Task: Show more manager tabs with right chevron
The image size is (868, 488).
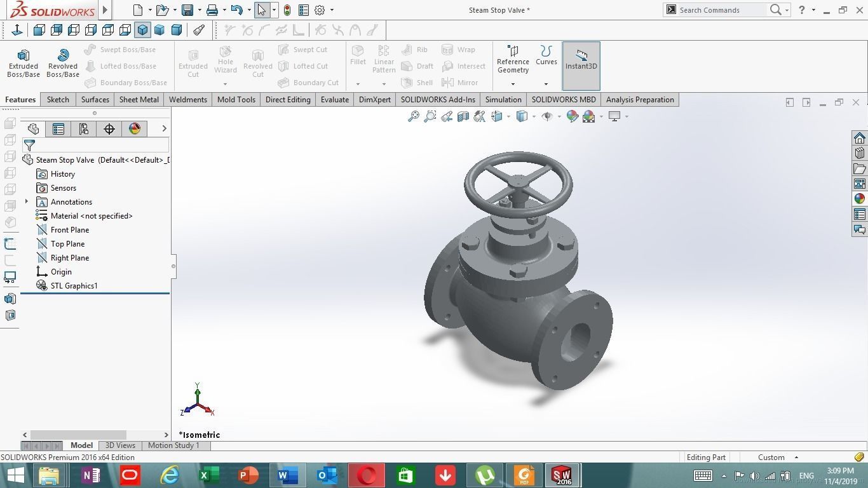Action: point(164,129)
